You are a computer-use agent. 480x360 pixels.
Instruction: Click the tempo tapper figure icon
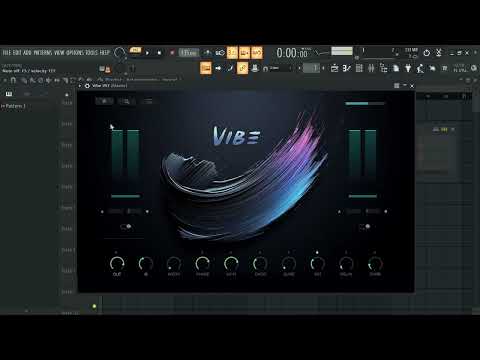(420, 69)
